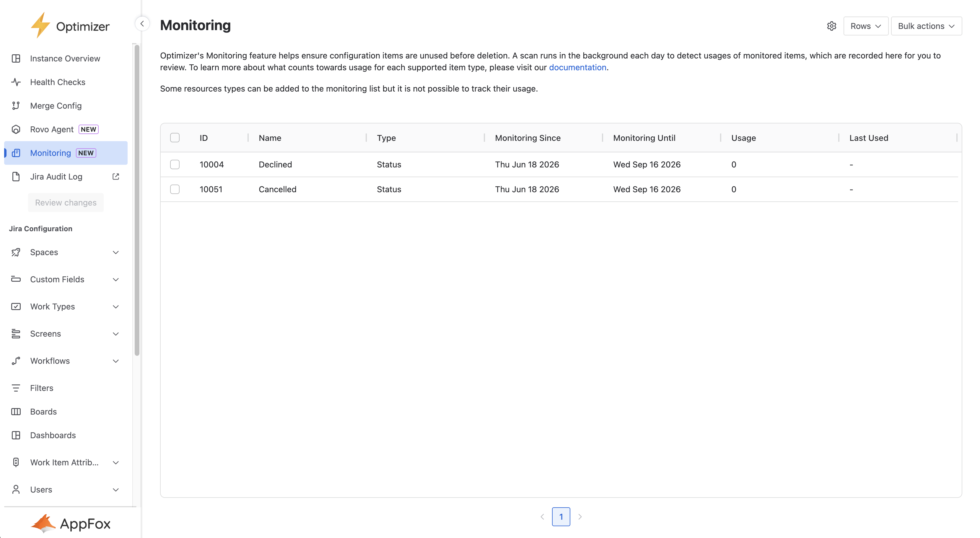The width and height of the screenshot is (980, 538).
Task: Click the Dashboards panel icon
Action: click(16, 435)
